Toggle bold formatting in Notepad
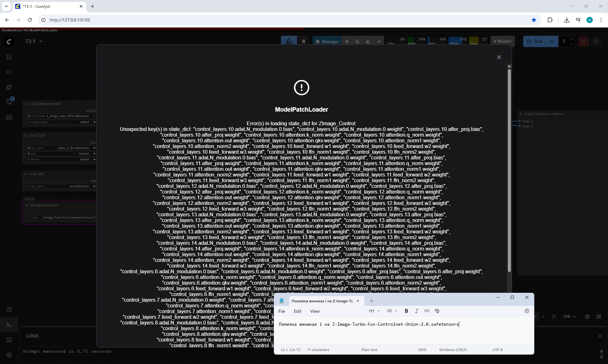The image size is (608, 364). 406,311
